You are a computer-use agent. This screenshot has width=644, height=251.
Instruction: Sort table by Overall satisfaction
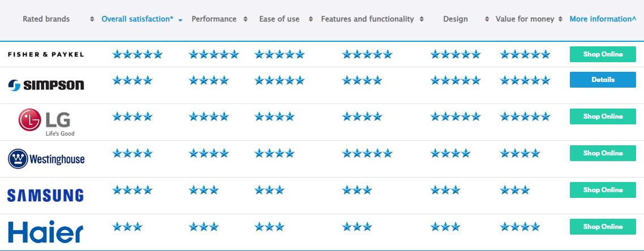coord(138,19)
